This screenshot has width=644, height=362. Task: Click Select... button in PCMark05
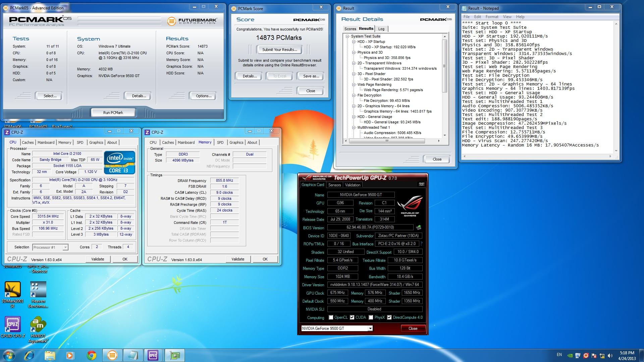[x=50, y=96]
